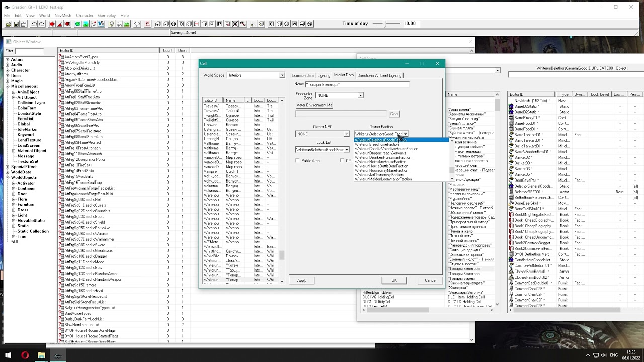
Task: Switch to the Lighting tab
Action: tap(324, 75)
